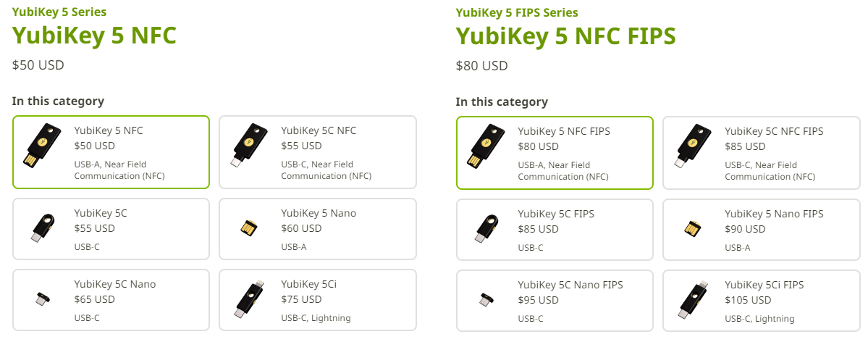Click the YubiKey 5C Nano image
This screenshot has height=342, width=868.
tap(43, 298)
